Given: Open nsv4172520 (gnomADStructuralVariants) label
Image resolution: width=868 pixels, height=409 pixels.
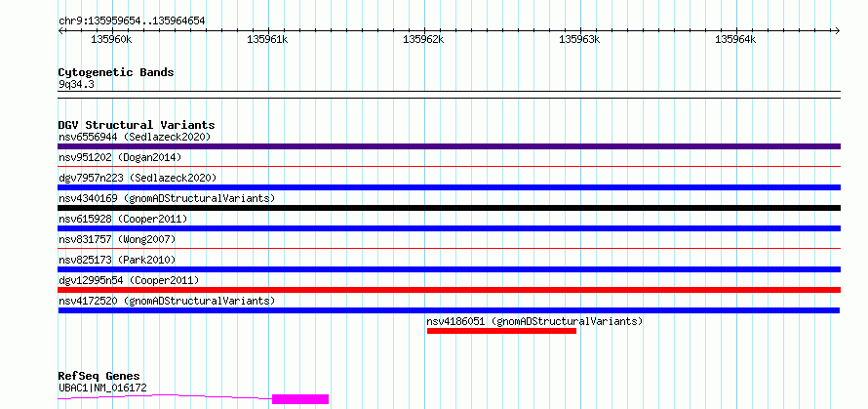Looking at the screenshot, I should coord(167,301).
